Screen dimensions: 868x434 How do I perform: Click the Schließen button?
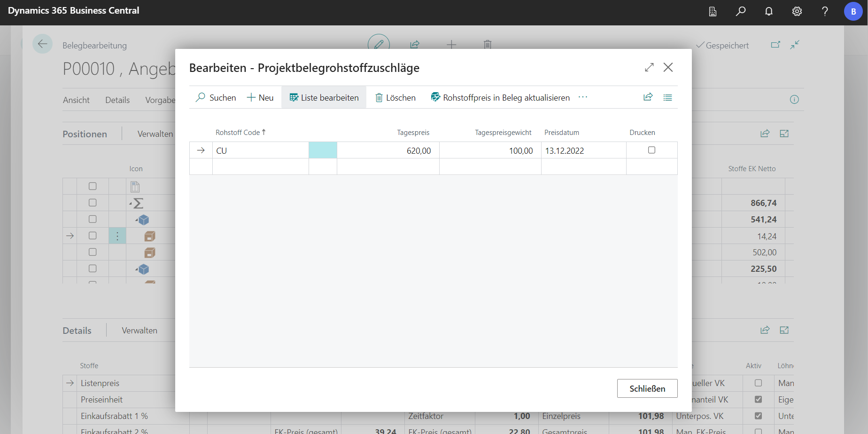tap(647, 388)
